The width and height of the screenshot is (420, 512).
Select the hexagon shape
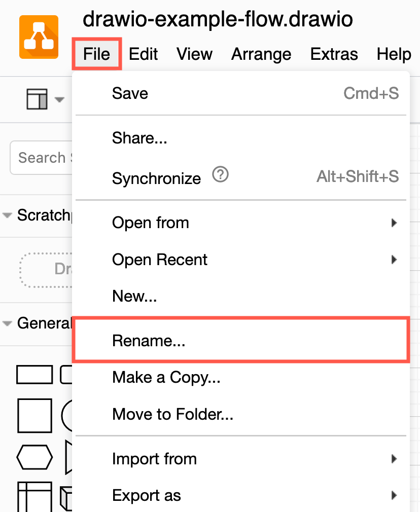tap(34, 457)
